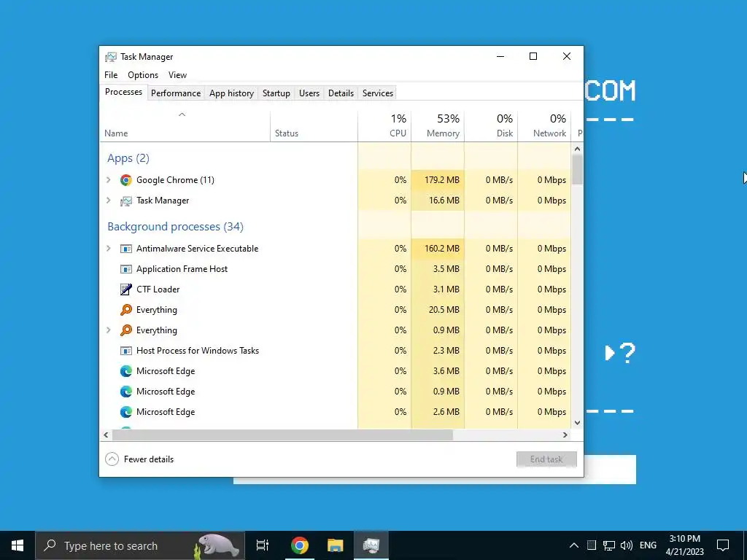Click the vertical scrollbar down arrow
The height and width of the screenshot is (560, 747).
tap(578, 423)
